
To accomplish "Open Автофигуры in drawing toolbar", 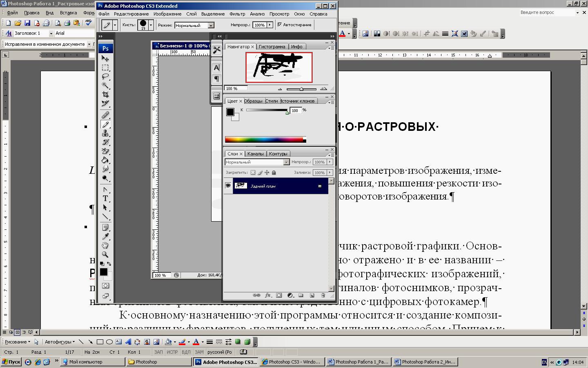I will click(x=60, y=342).
